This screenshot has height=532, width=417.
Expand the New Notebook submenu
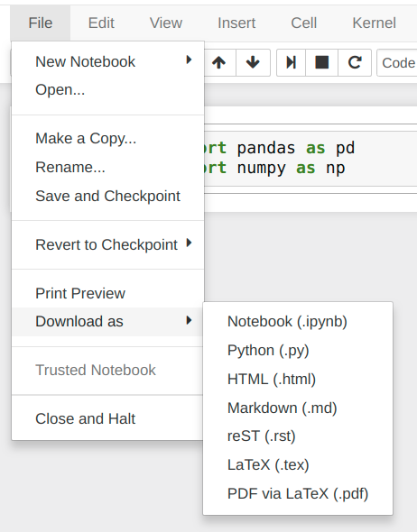(108, 61)
